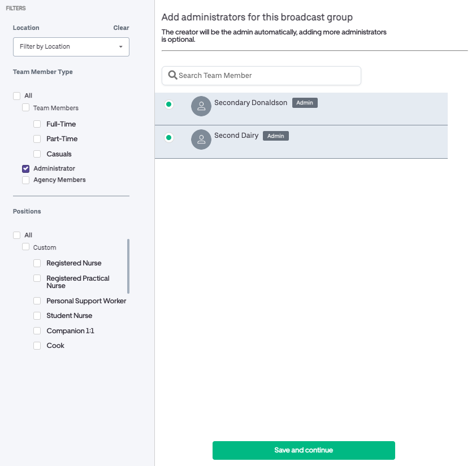Click the Save and continue button

304,450
